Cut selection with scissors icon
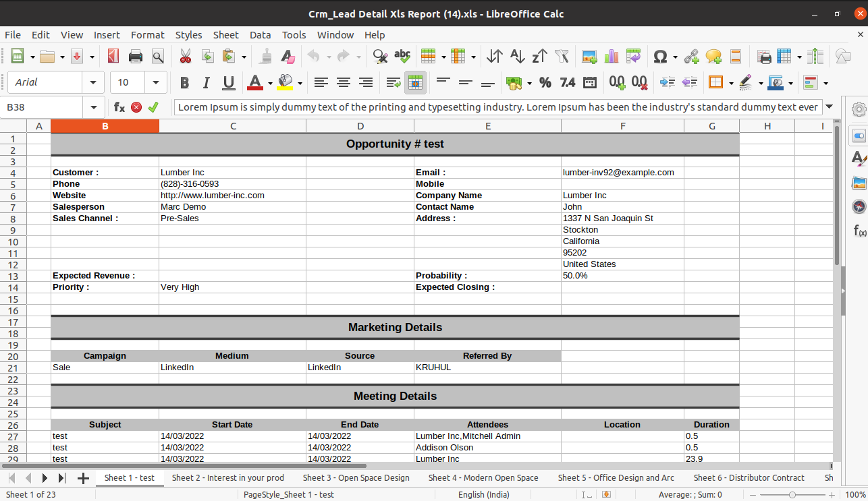Screen dimensions: 868x501 tap(186, 57)
